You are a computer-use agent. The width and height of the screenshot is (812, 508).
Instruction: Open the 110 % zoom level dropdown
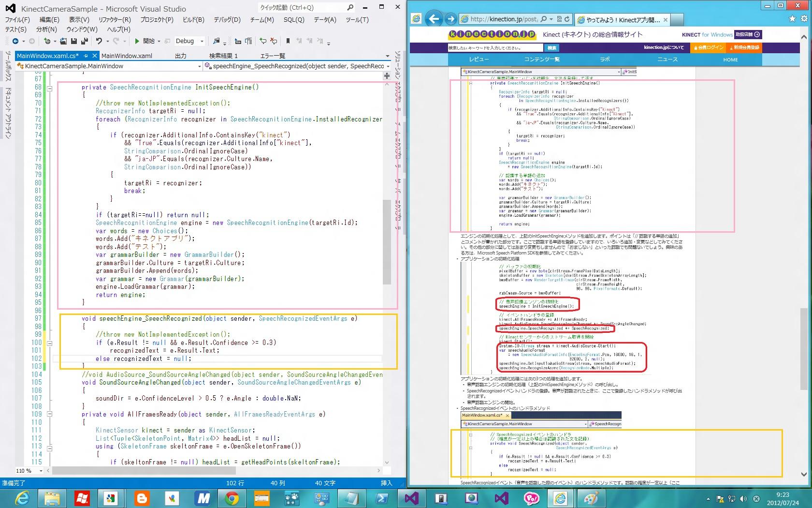(41, 471)
